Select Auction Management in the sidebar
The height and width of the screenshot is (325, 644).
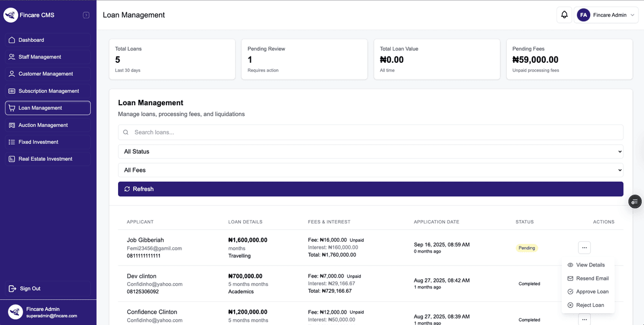click(x=47, y=125)
